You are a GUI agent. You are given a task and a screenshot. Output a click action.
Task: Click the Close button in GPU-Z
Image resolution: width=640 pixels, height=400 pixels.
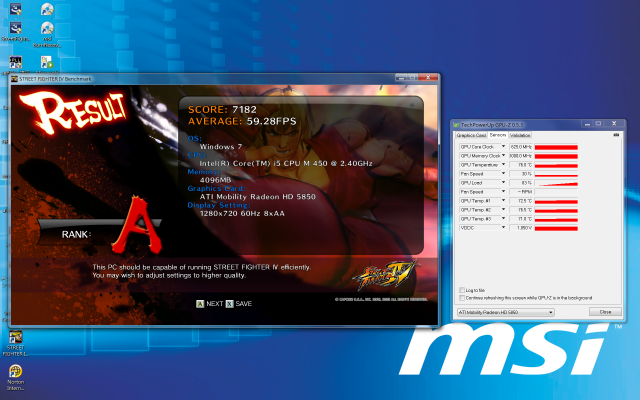coord(605,312)
